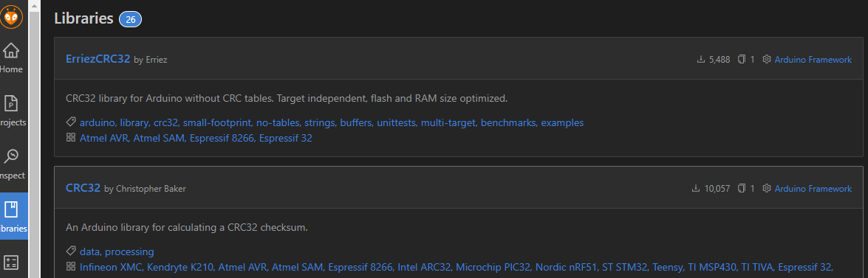
Task: Select the Libraries bookmark icon
Action: click(x=11, y=209)
